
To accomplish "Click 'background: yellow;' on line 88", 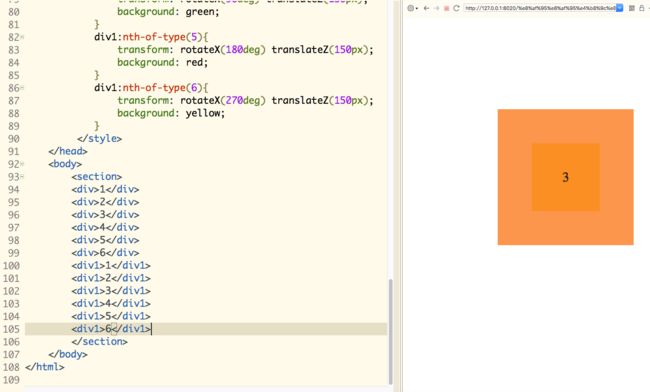I will 171,113.
